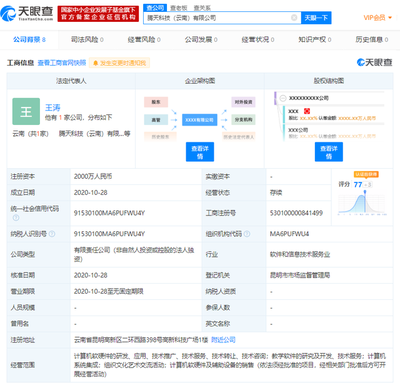
Task: Click the 评分 77 score value
Action: pos(358,185)
